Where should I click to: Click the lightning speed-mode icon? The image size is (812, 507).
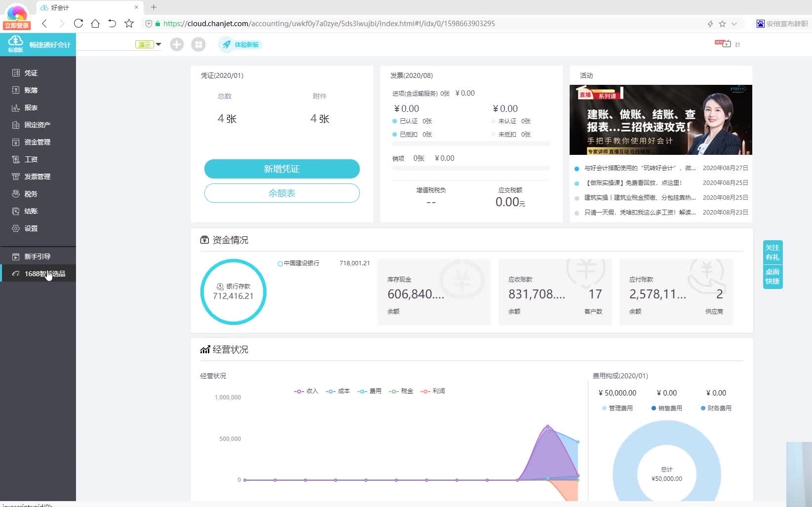tap(710, 24)
